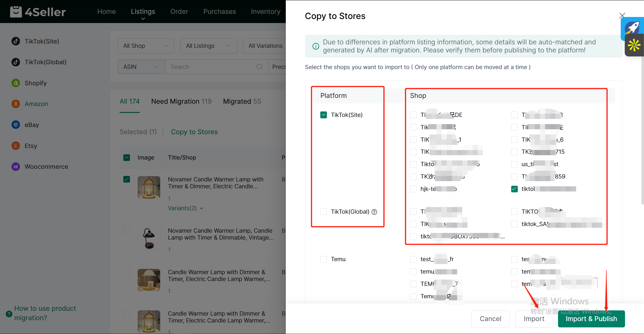
Task: Open TikTok(Global) icon in sidebar
Action: tap(16, 62)
